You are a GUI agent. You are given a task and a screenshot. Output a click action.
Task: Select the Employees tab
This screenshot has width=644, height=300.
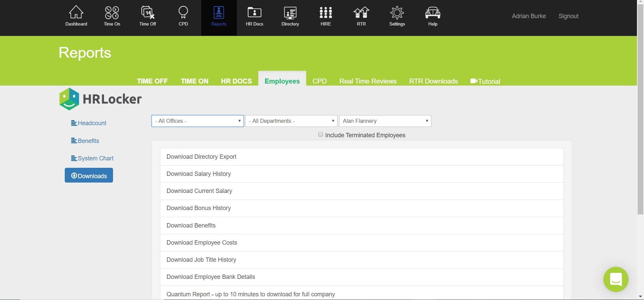click(x=282, y=81)
